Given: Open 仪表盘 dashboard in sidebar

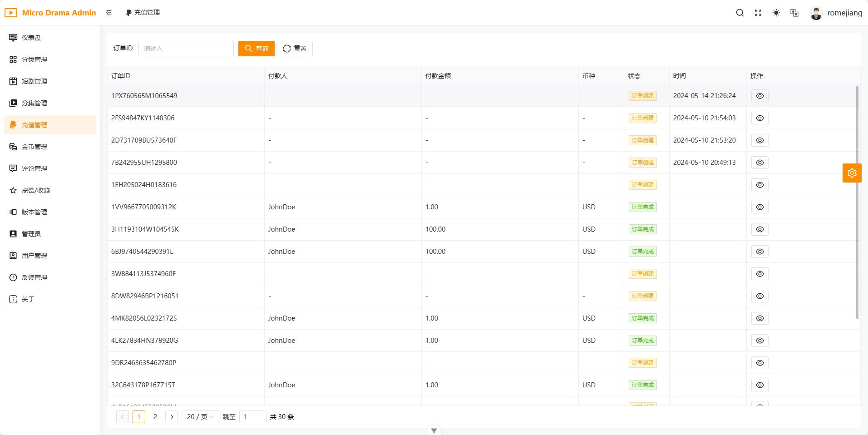Looking at the screenshot, I should (31, 38).
